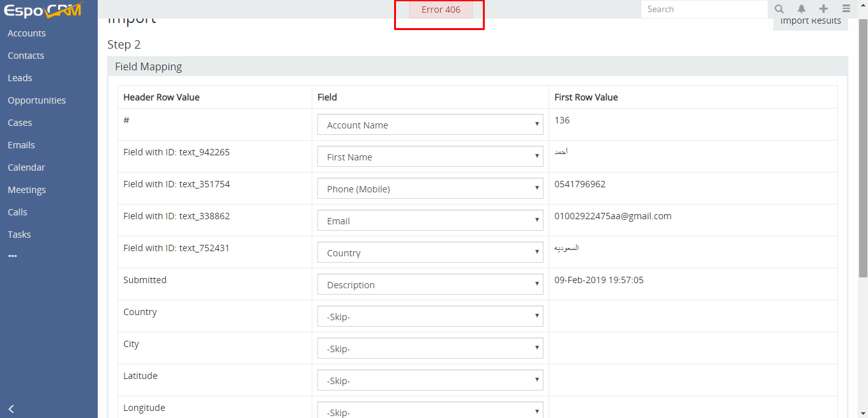The image size is (868, 418).
Task: Go to Accounts in the sidebar
Action: [x=27, y=33]
